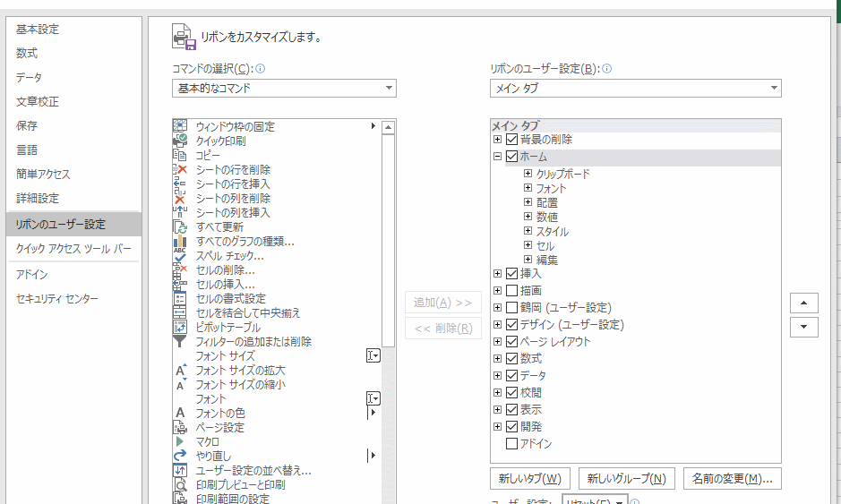
Task: Enable the 描画 tab checkbox
Action: click(x=512, y=291)
